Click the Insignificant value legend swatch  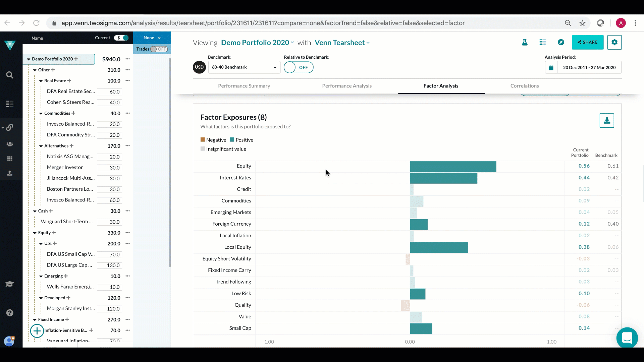click(x=203, y=148)
